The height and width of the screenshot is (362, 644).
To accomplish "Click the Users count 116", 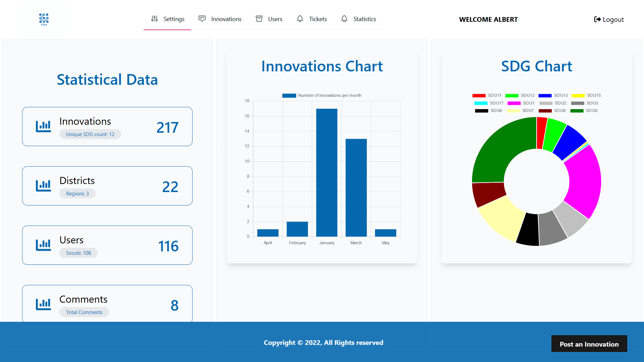I will [168, 246].
